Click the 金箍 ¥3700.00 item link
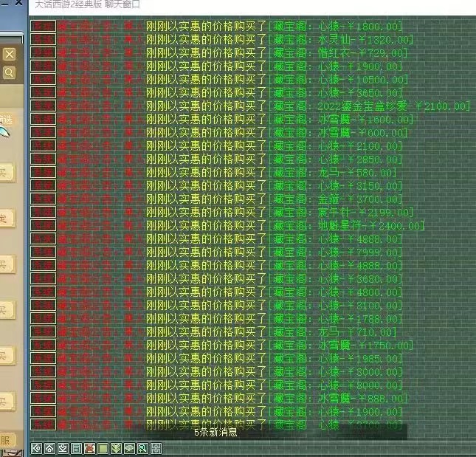Screen dimensions: 476x457 pos(335,199)
